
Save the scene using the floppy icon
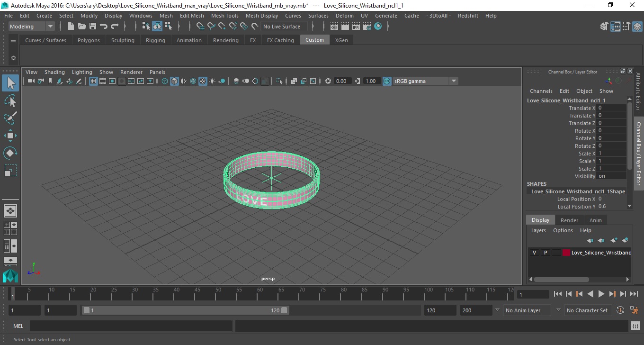coord(93,27)
